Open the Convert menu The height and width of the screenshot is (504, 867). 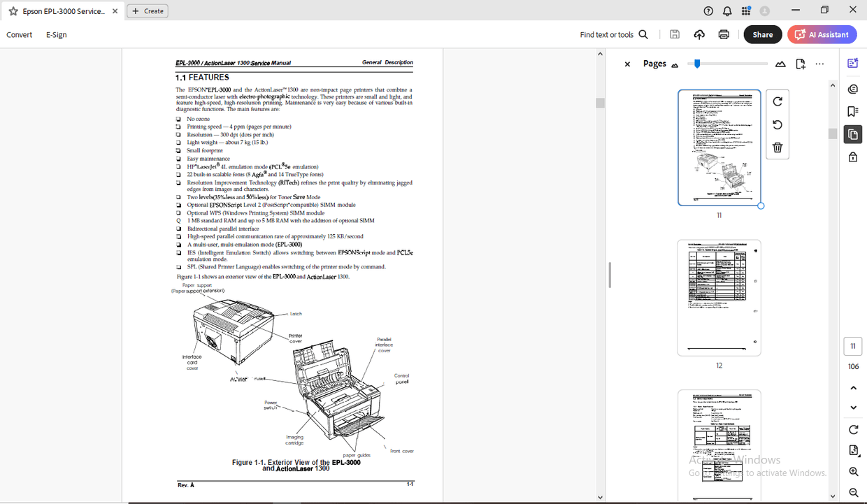tap(20, 34)
